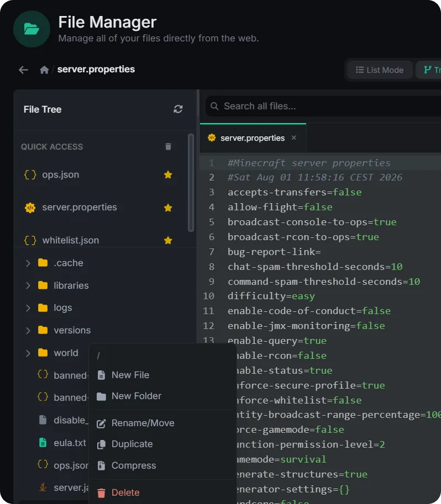Expand the logs folder chevron
Viewport: 441px width, 504px height.
28,308
